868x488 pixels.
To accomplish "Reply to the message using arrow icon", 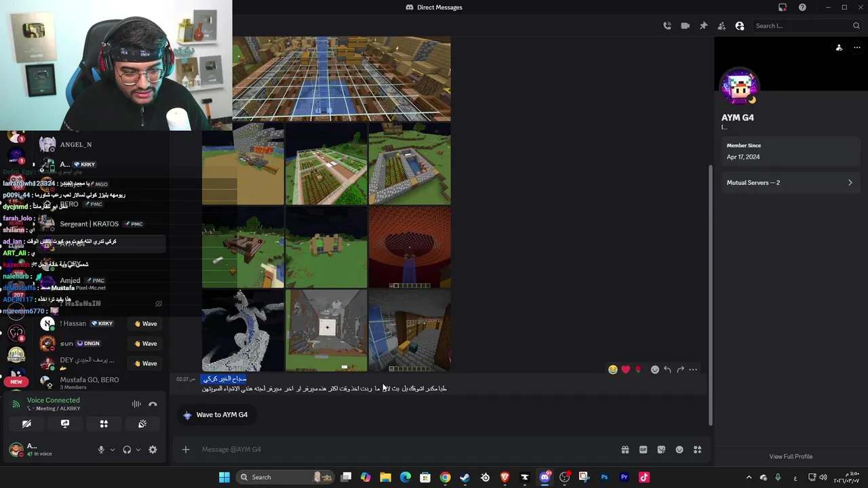I will [667, 369].
